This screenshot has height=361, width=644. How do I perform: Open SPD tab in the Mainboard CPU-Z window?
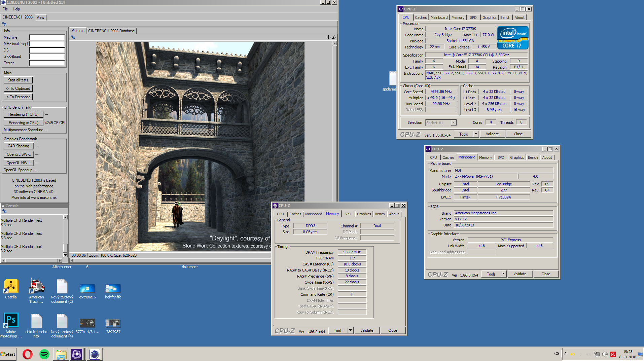pyautogui.click(x=501, y=157)
